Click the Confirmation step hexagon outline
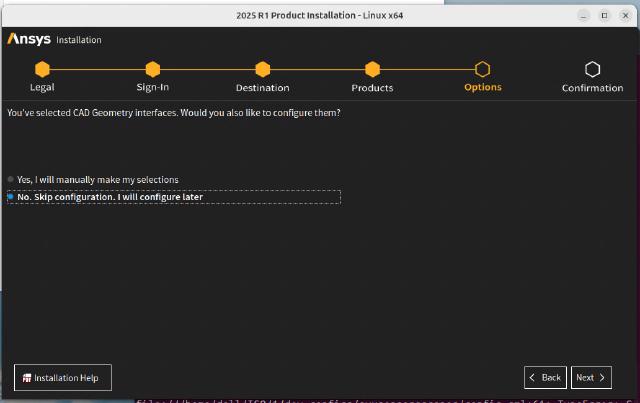The height and width of the screenshot is (403, 640). [592, 69]
